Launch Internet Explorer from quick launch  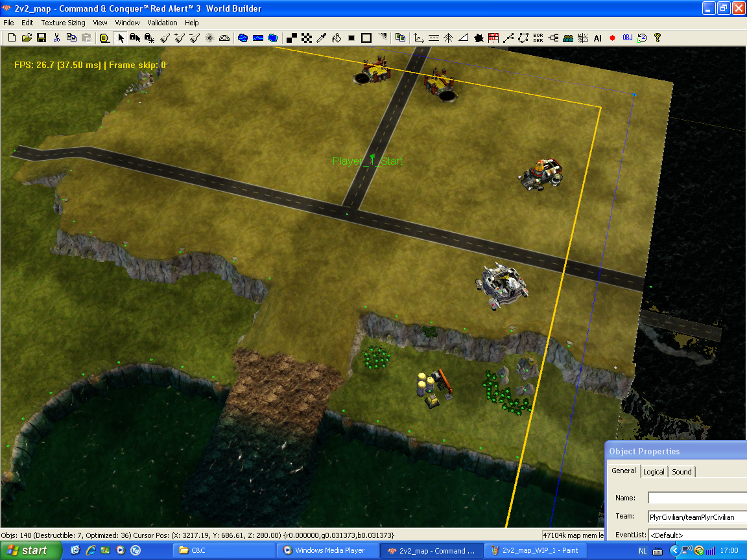(x=91, y=550)
